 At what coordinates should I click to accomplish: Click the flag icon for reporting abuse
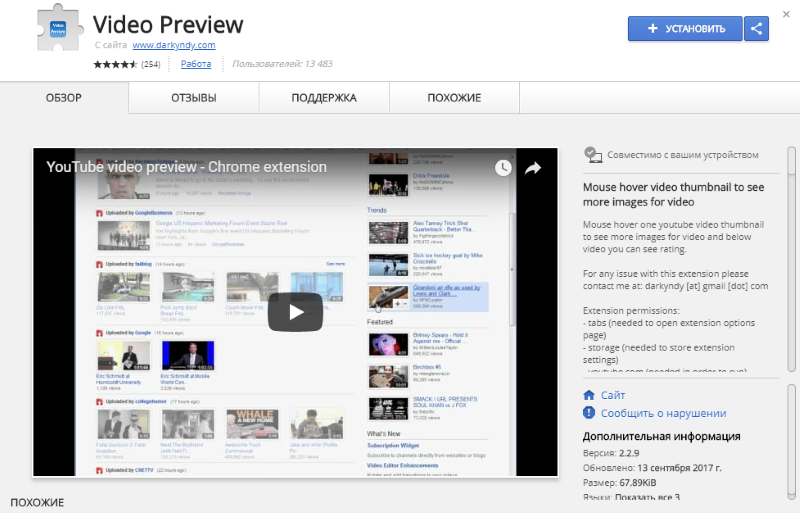click(x=590, y=413)
